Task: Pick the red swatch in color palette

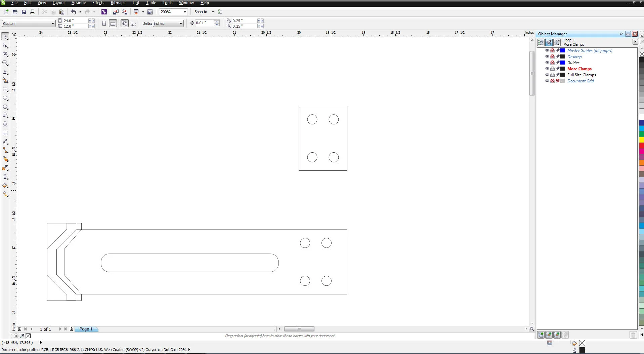Action: point(641,146)
